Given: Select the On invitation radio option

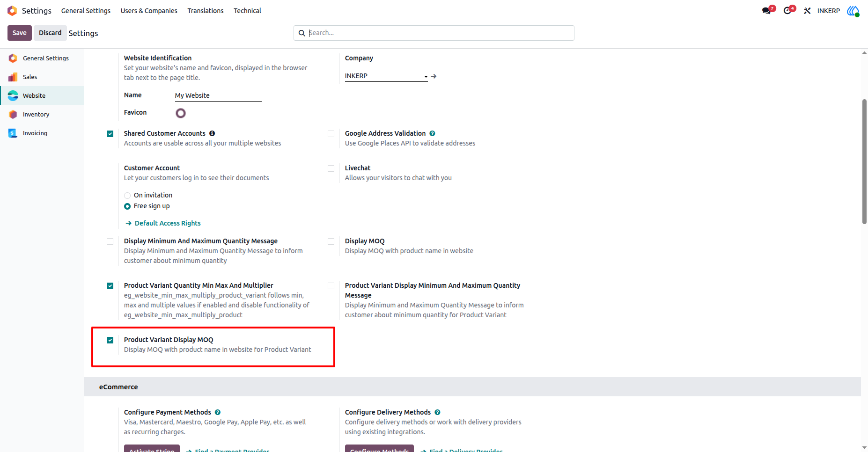Looking at the screenshot, I should 127,196.
